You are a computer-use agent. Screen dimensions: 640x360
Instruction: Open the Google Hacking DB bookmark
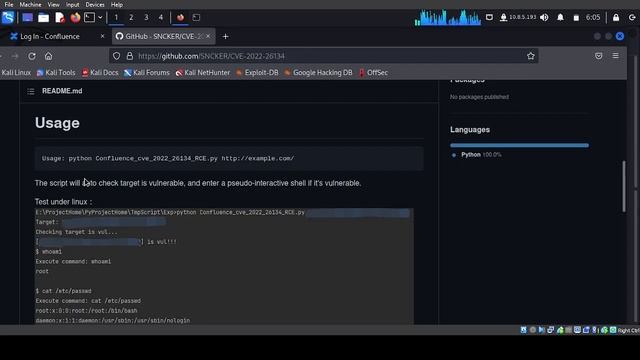pyautogui.click(x=318, y=73)
